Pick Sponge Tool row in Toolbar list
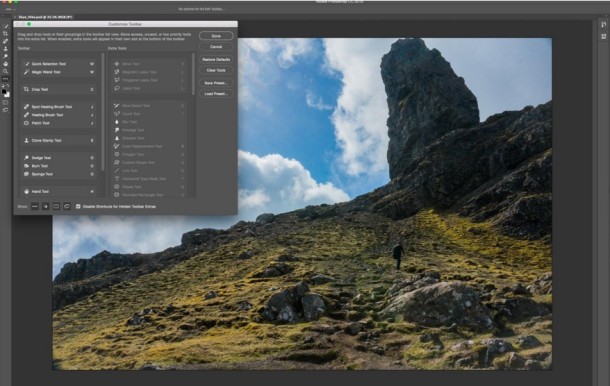 click(59, 174)
